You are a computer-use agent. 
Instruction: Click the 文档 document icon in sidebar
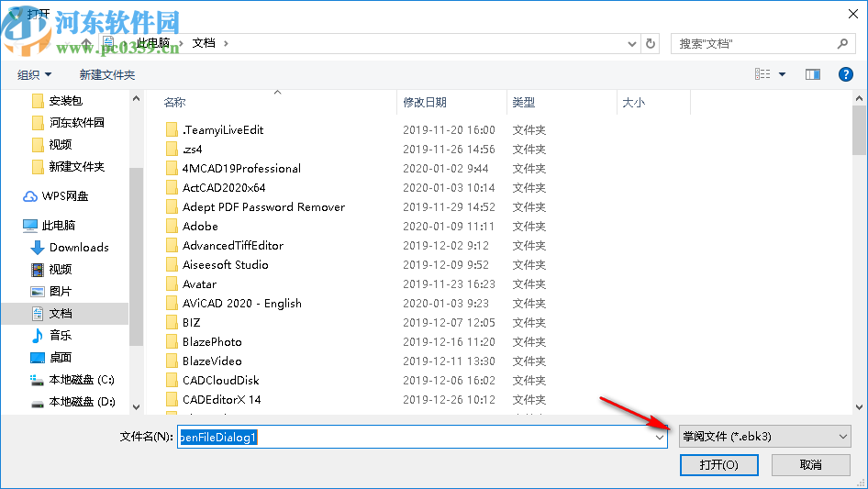(x=37, y=314)
